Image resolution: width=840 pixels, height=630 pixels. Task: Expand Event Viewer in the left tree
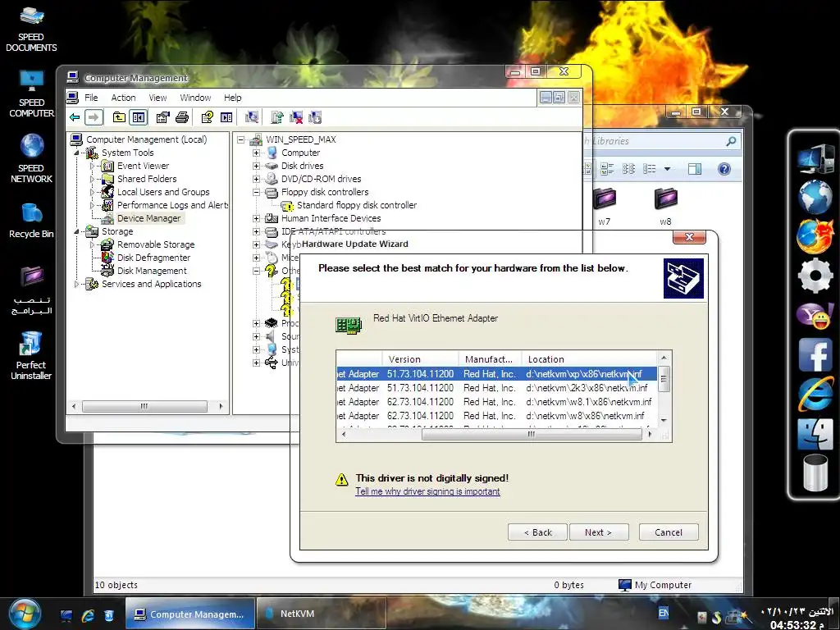92,166
